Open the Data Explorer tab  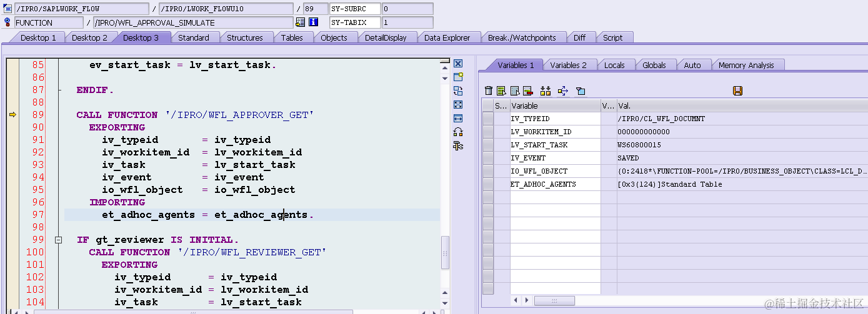pyautogui.click(x=447, y=37)
